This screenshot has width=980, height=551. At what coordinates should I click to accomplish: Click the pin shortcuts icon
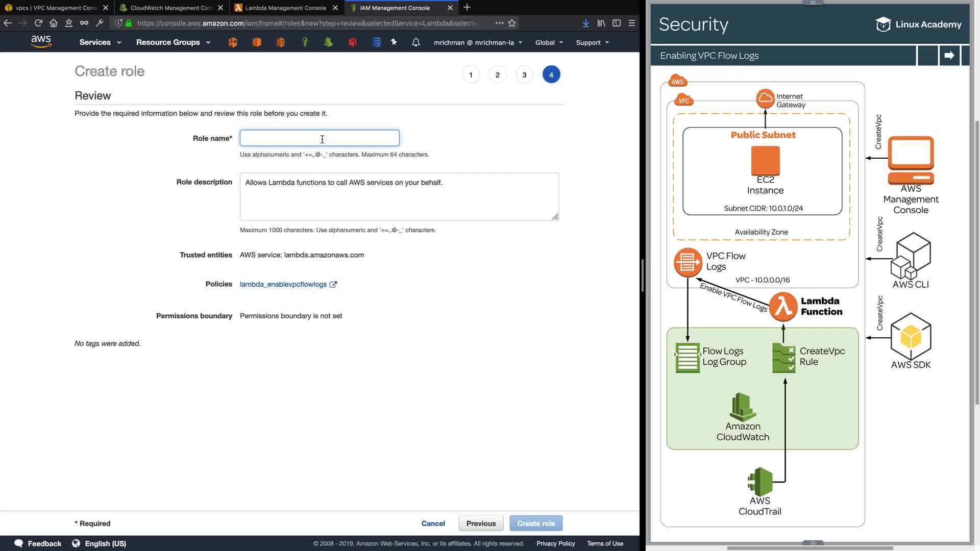pyautogui.click(x=394, y=42)
